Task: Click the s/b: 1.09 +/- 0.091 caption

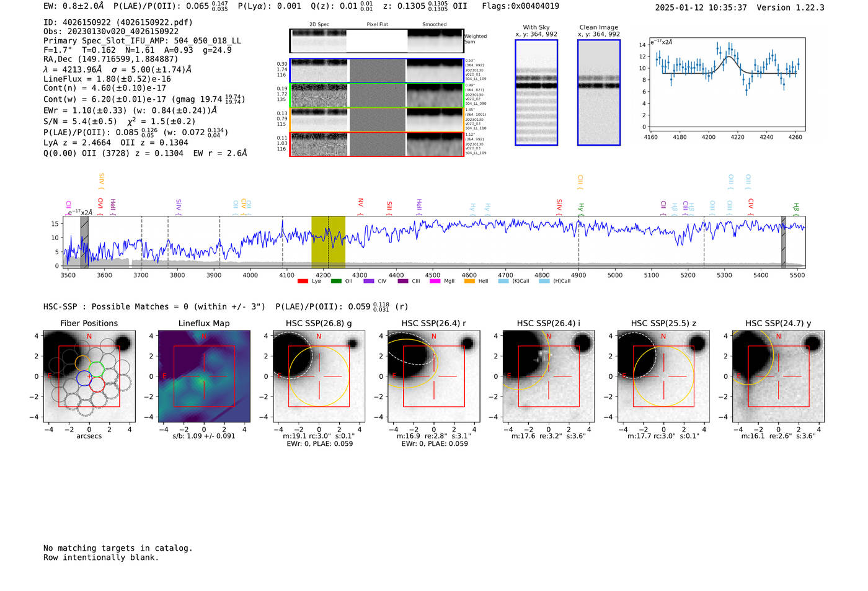Action: click(x=204, y=436)
